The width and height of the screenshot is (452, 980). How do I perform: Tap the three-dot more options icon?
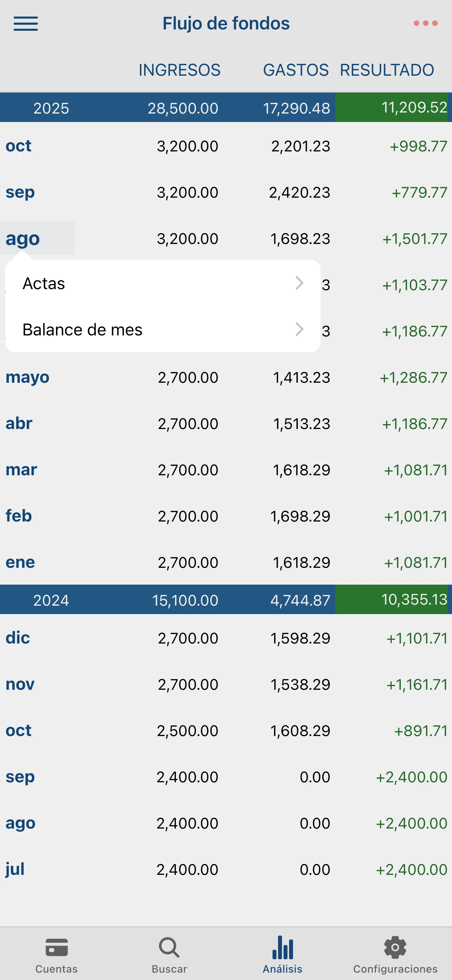(x=425, y=23)
